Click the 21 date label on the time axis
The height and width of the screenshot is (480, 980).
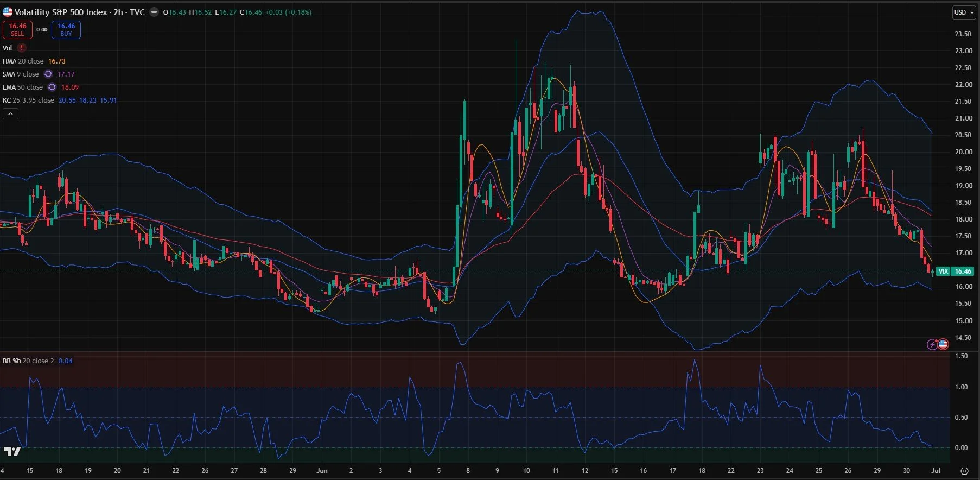click(146, 470)
